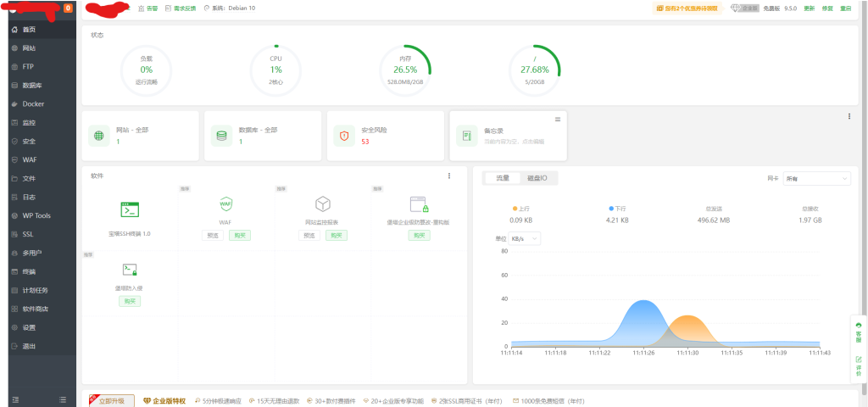Click the 修复 repair link in header

pyautogui.click(x=827, y=8)
